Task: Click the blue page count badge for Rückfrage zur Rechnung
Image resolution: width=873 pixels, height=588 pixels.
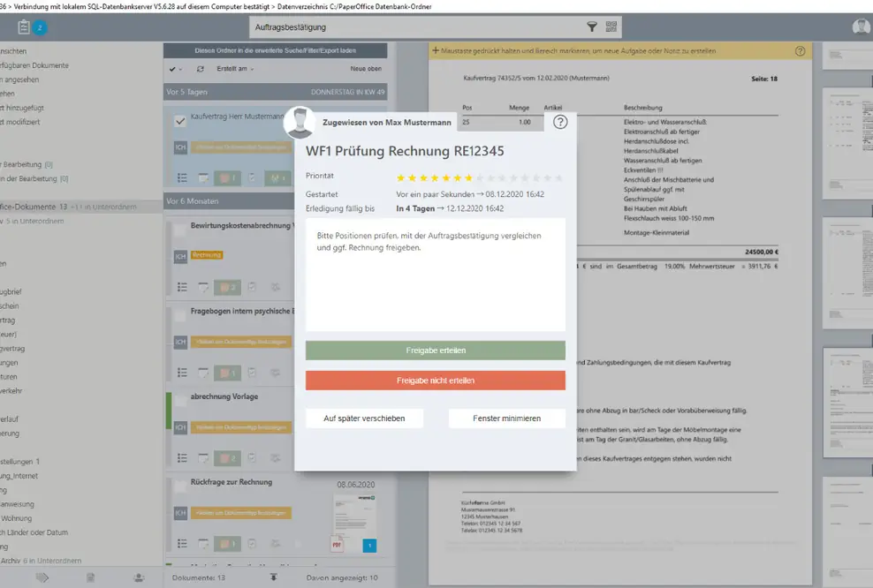Action: pos(369,546)
